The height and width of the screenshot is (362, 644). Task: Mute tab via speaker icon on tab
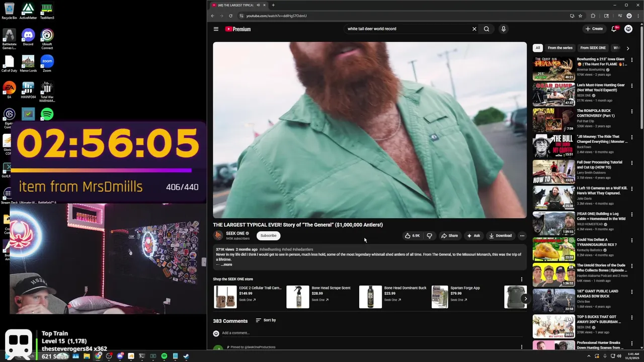click(258, 5)
